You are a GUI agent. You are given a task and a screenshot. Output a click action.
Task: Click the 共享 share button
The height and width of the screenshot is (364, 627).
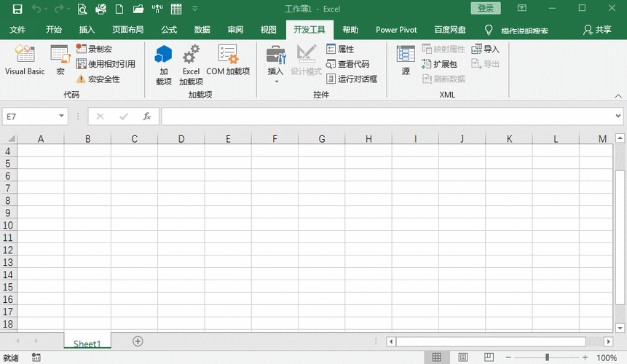[x=598, y=30]
